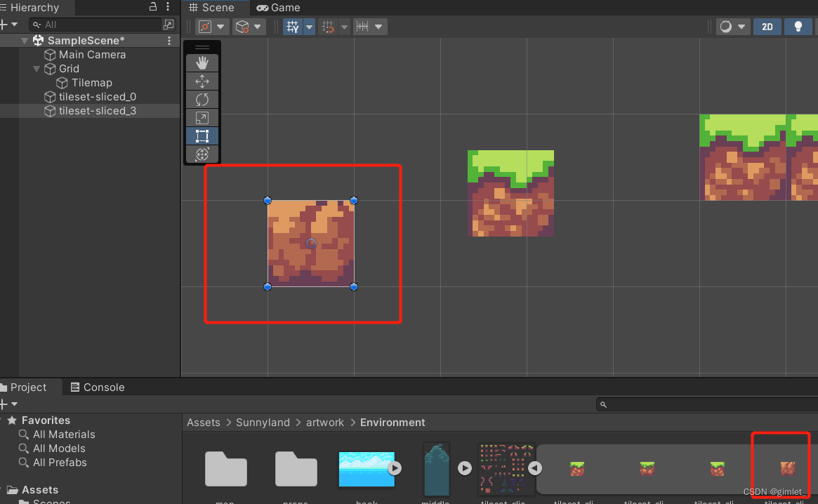This screenshot has width=818, height=504.
Task: Click the Hierarchy search field
Action: tap(96, 25)
